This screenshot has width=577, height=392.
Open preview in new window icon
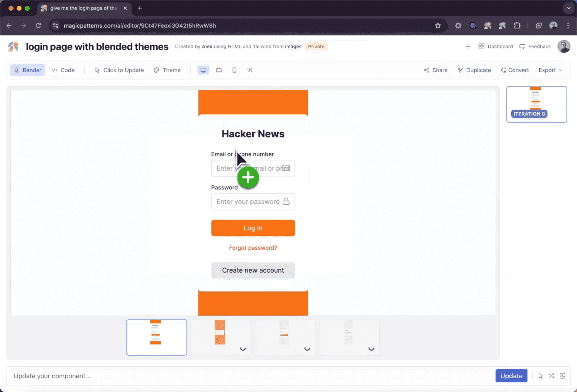point(250,70)
